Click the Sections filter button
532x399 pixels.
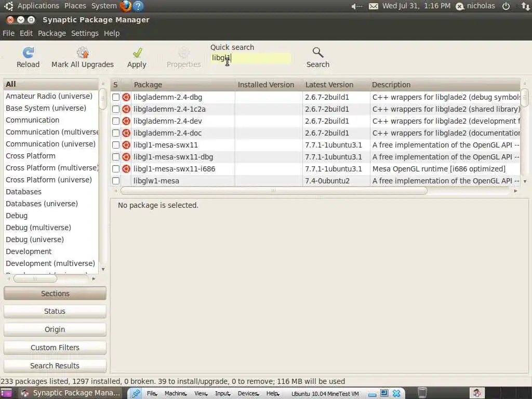pyautogui.click(x=55, y=294)
